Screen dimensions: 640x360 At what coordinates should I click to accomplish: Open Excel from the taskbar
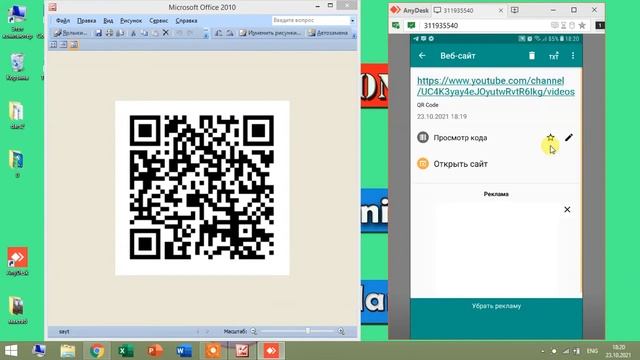[126, 351]
